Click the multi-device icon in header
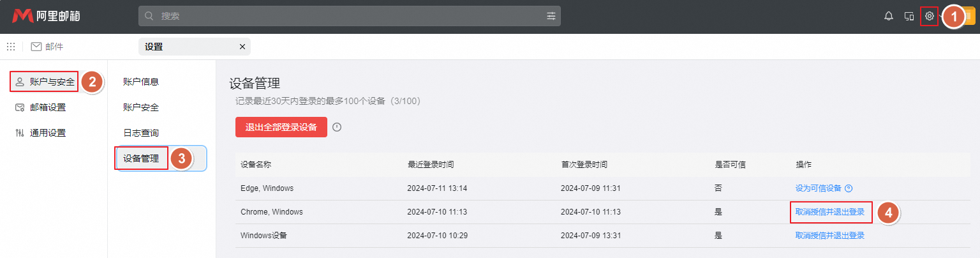This screenshot has width=980, height=258. click(x=909, y=17)
